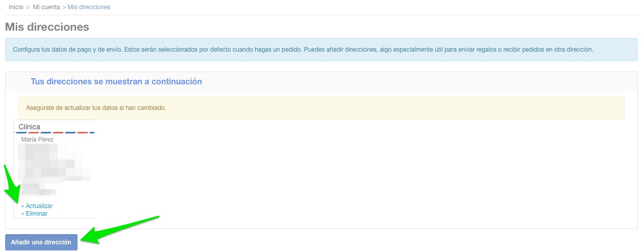Click the » marker before Actualizar

22,206
